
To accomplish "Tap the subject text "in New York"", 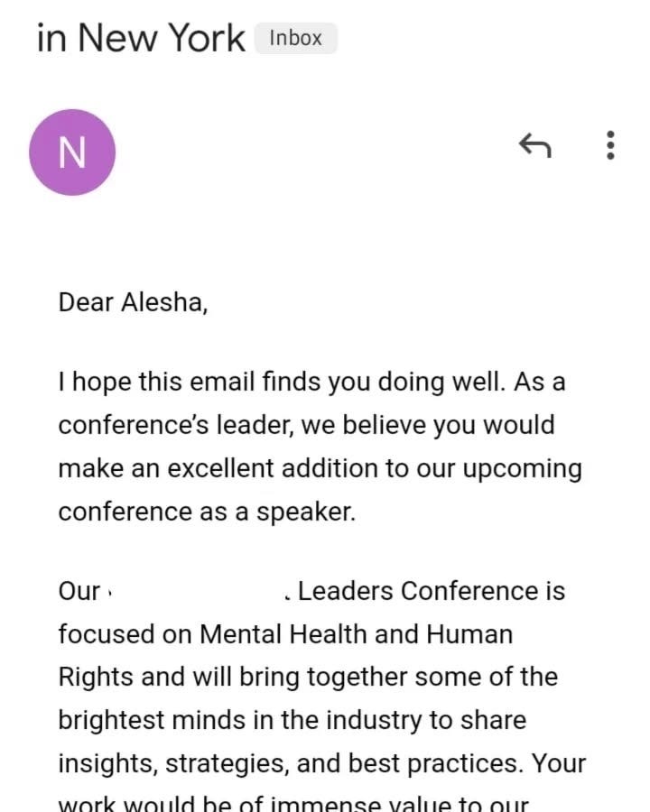I will (141, 38).
